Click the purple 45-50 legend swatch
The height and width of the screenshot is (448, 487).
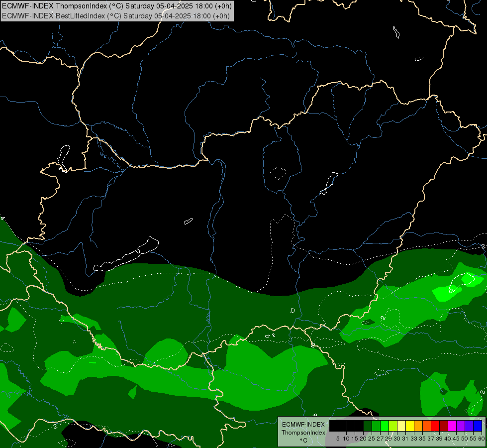pos(461,426)
